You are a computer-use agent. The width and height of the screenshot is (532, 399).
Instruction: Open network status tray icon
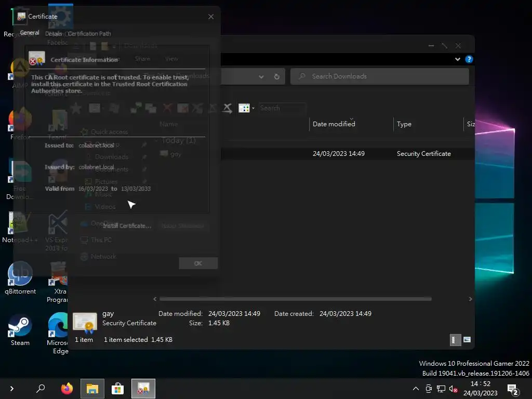(441, 389)
